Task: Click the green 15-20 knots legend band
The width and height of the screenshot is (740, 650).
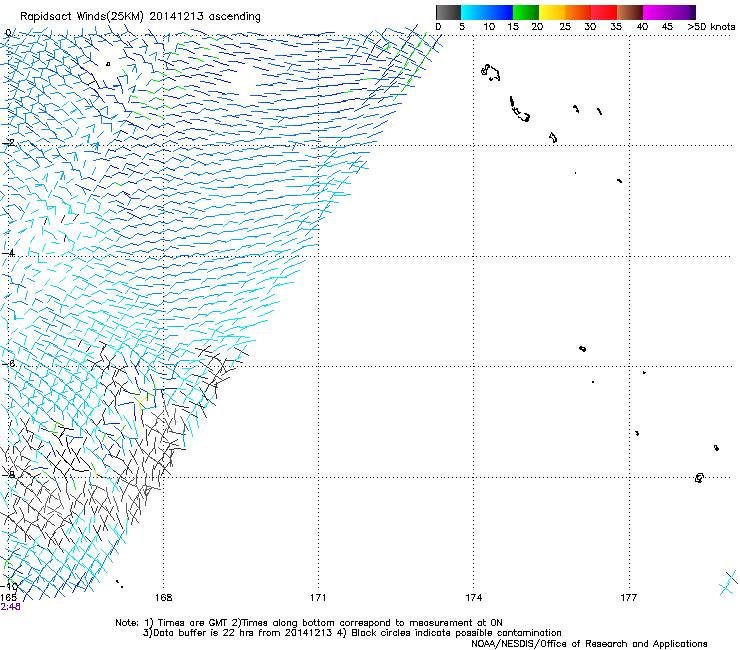Action: 526,12
